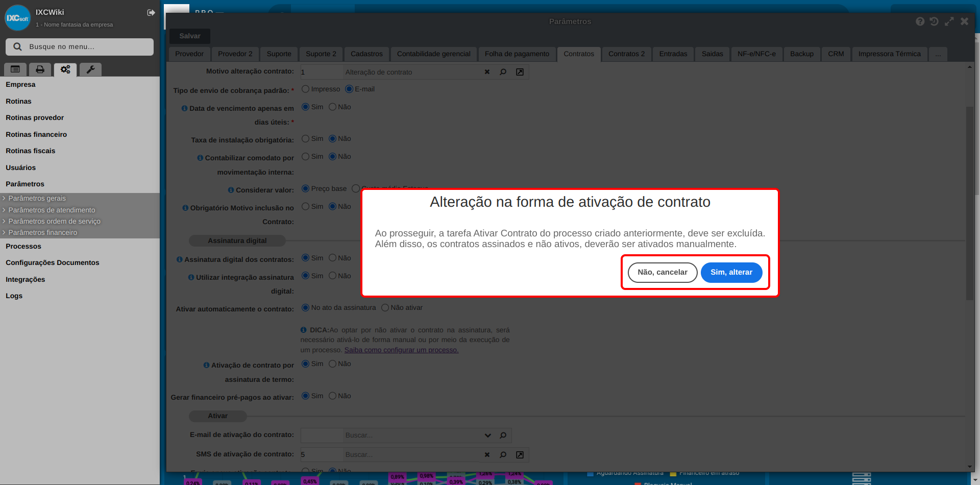Screen dimensions: 980x485
Task: Select E-mail for tipo de envio de cobrança
Action: pos(349,89)
